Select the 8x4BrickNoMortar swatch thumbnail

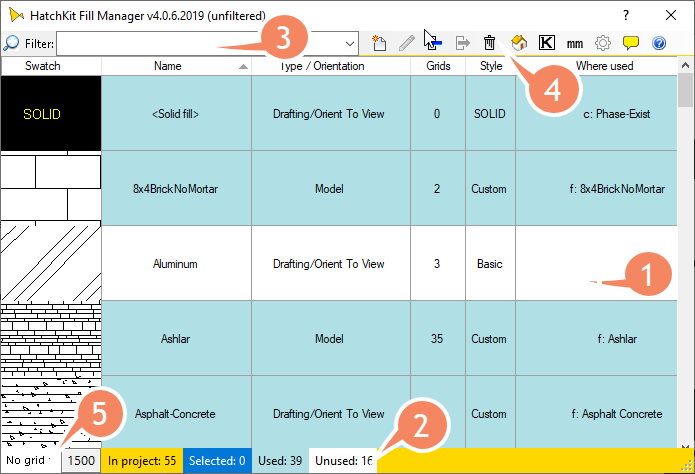[51, 188]
